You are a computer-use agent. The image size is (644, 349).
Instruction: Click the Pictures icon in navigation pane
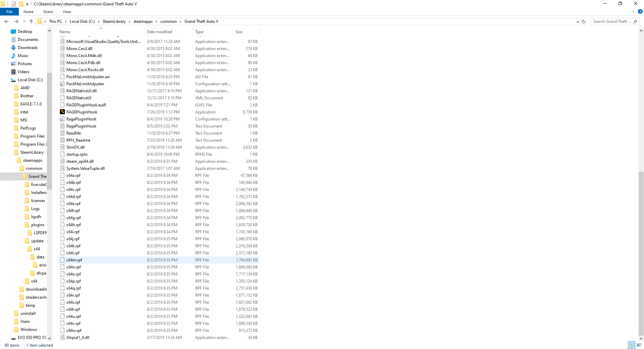13,64
